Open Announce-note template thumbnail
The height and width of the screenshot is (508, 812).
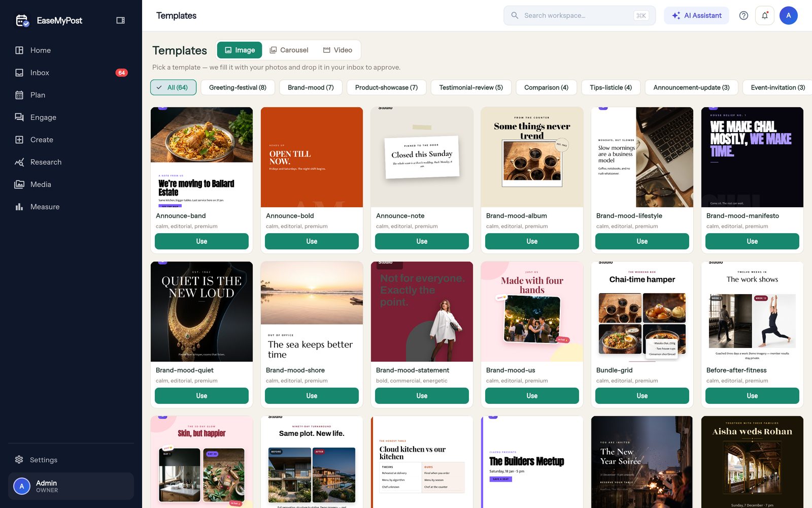point(422,157)
